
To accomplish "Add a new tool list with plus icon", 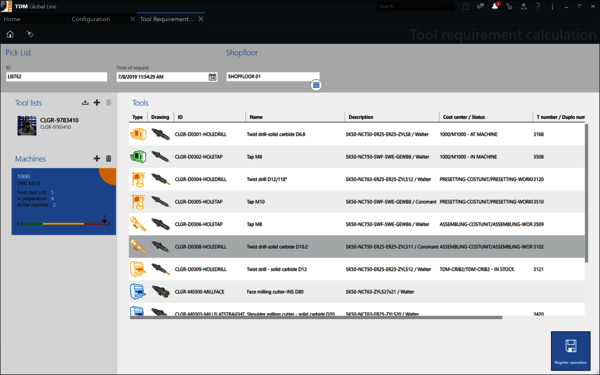I will (97, 103).
